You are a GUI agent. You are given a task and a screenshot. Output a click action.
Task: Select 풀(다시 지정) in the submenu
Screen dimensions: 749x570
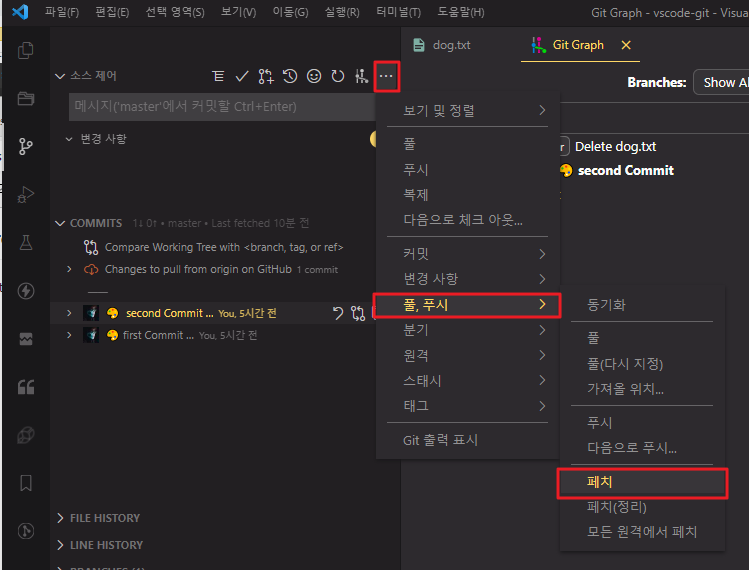click(642, 364)
